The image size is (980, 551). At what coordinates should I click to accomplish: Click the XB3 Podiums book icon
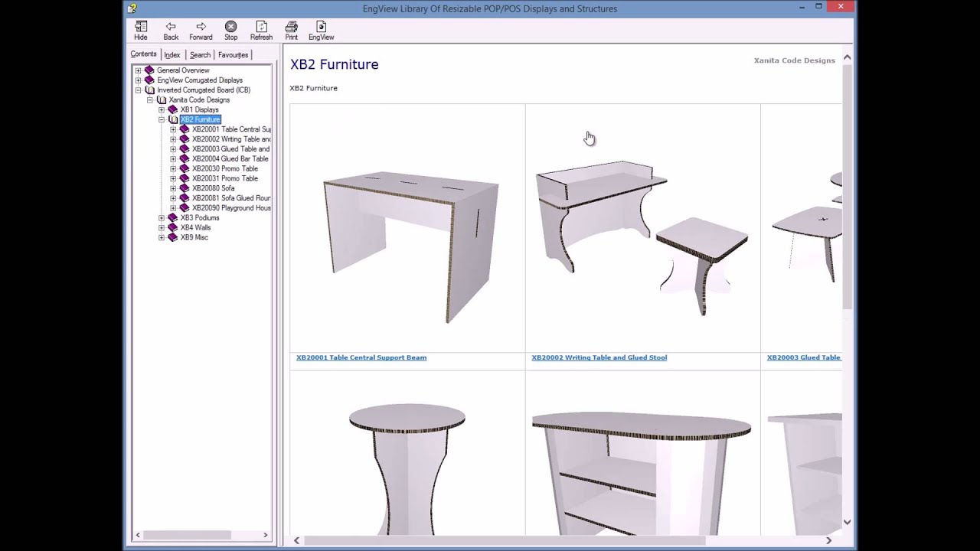coord(172,218)
